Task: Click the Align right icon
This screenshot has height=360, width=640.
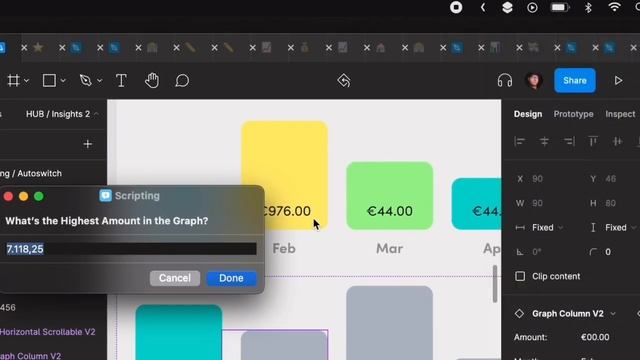Action: pos(569,142)
